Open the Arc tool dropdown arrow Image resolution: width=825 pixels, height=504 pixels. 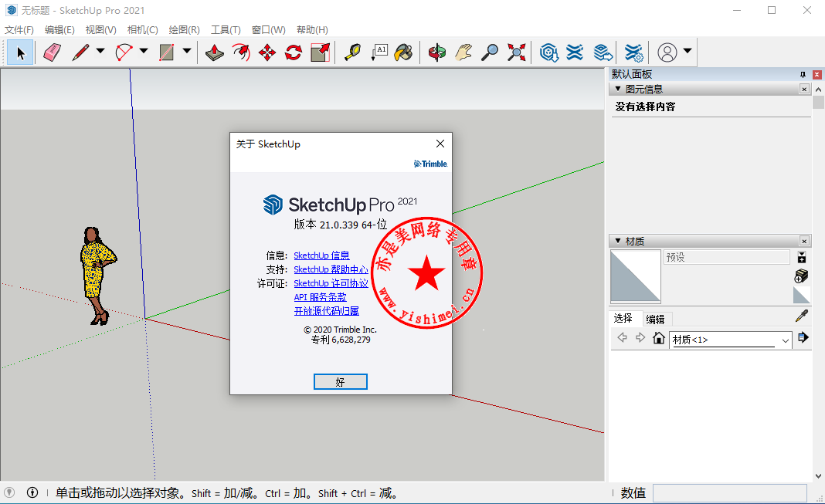pos(143,51)
